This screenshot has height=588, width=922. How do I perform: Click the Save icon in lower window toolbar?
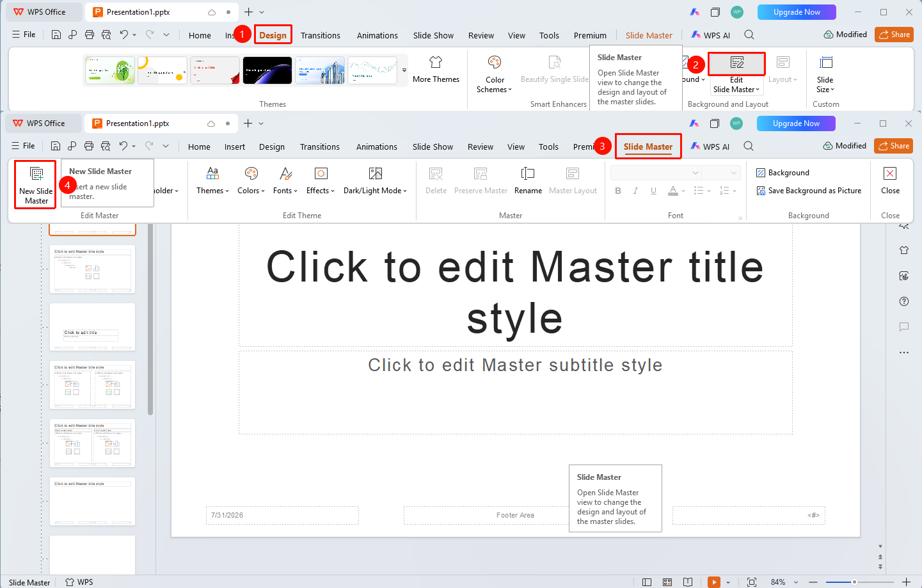coord(56,146)
